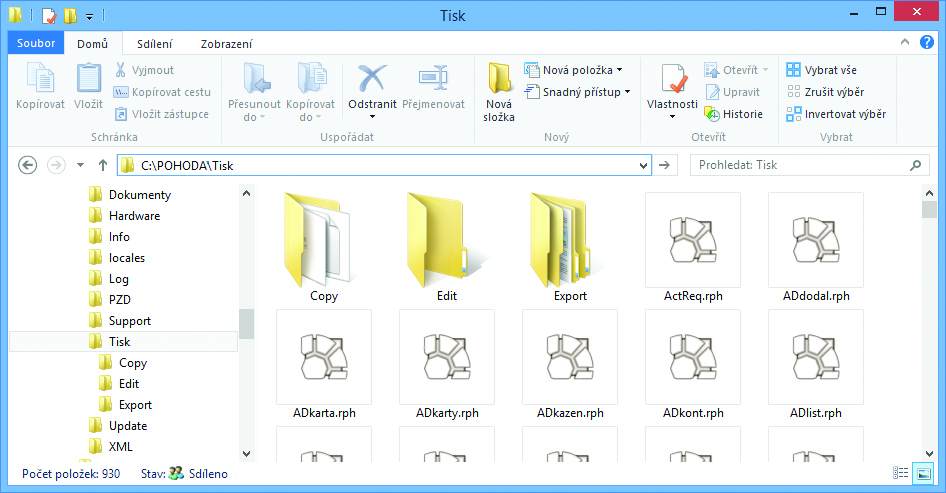Open the Soubor menu tab
The height and width of the screenshot is (493, 946).
point(36,43)
